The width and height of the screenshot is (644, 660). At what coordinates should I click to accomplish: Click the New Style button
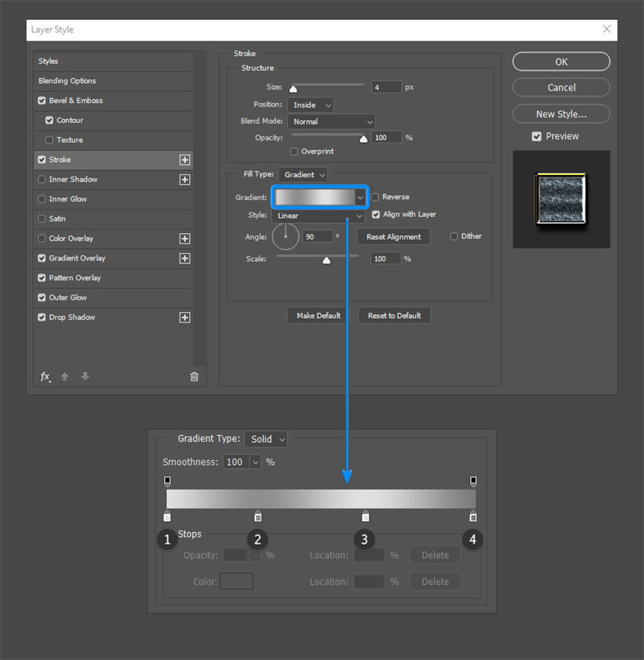point(561,114)
